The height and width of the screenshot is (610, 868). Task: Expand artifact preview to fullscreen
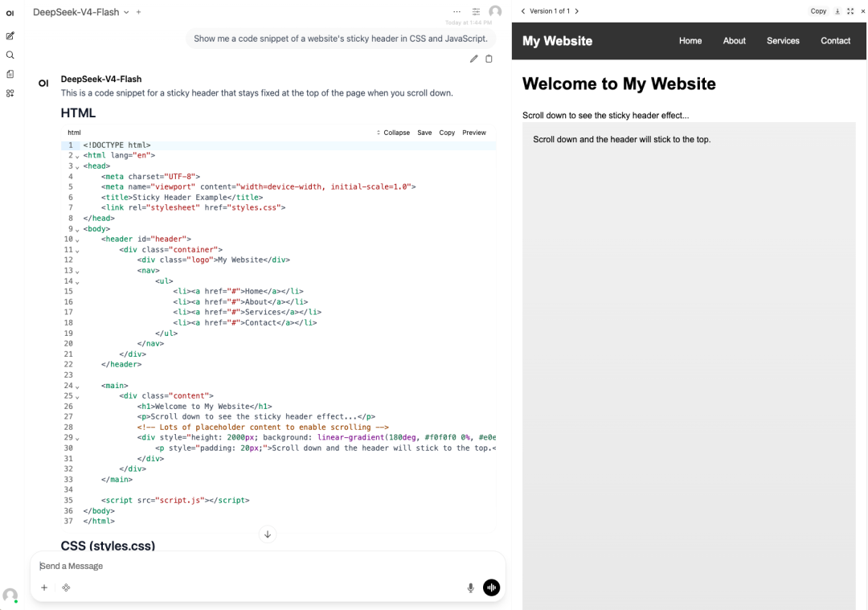850,11
